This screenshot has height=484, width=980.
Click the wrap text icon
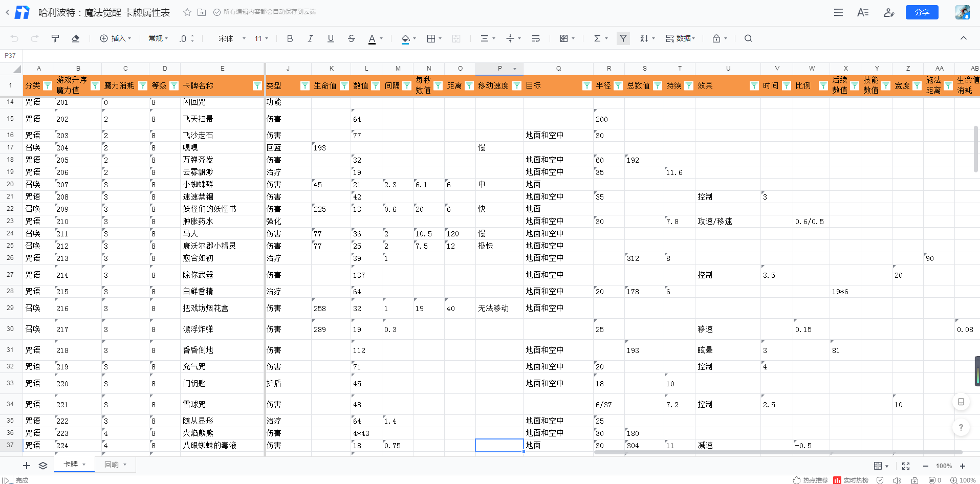pos(536,38)
